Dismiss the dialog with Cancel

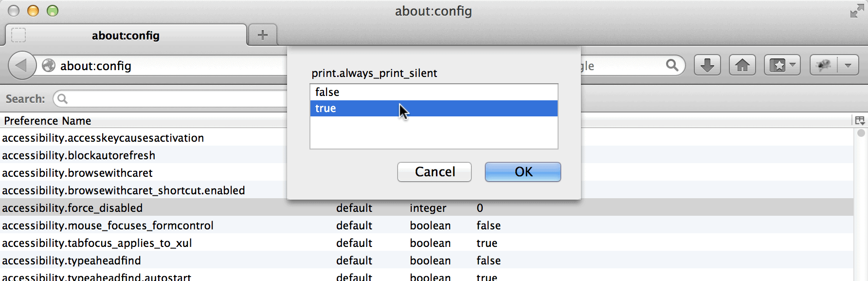[434, 171]
